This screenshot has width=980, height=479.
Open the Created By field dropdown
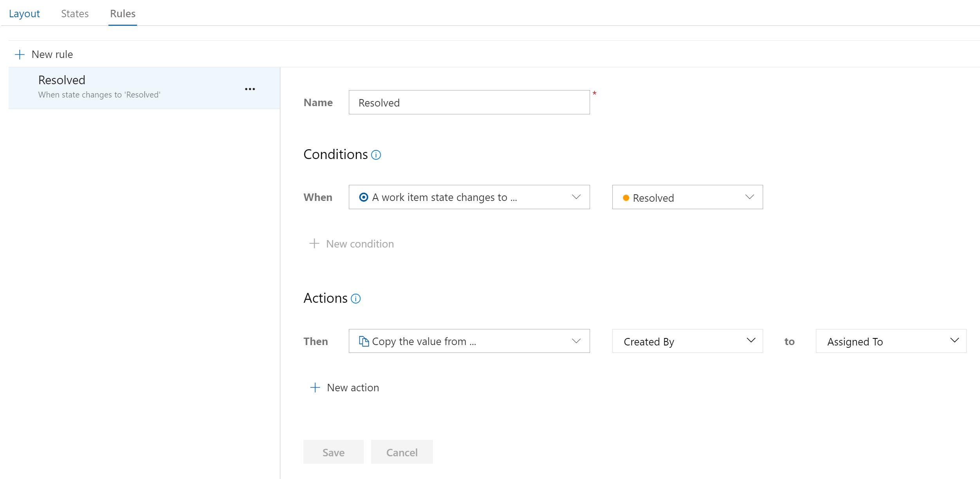click(751, 340)
